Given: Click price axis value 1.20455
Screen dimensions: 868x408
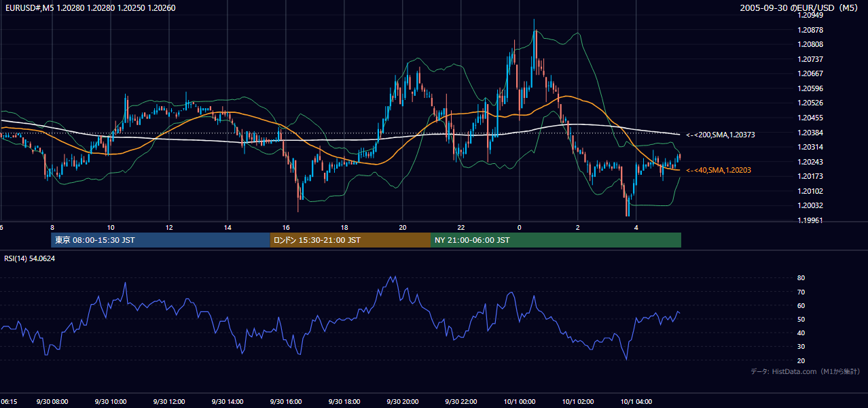Looking at the screenshot, I should [811, 118].
